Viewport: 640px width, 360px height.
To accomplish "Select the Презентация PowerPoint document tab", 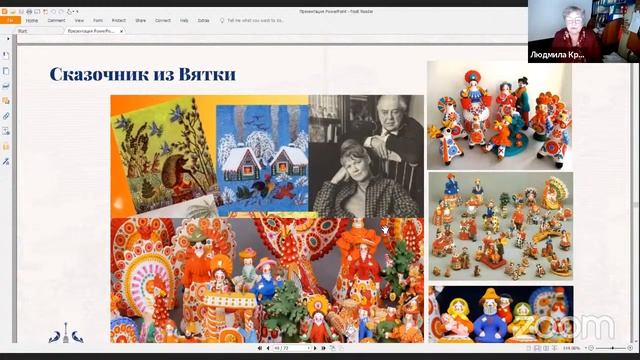I will (x=91, y=31).
